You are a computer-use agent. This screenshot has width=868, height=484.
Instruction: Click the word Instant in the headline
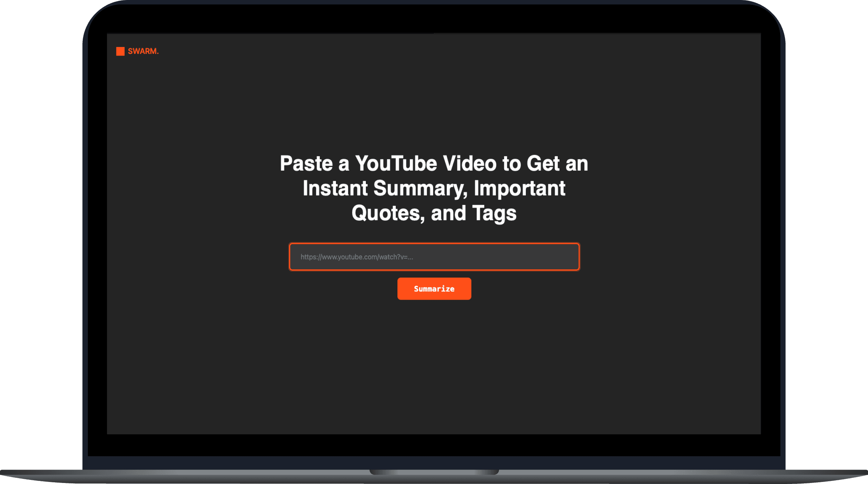tap(335, 188)
